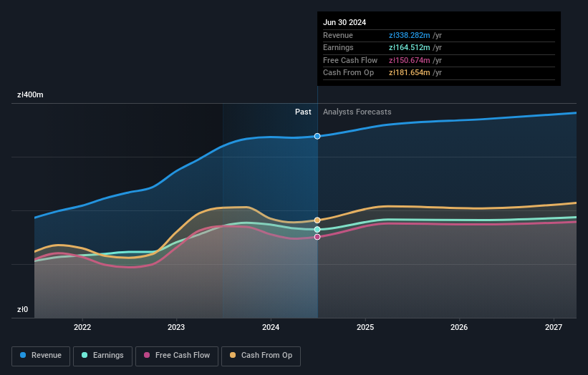Click the pink Free Cash Flow data point
Image resolution: width=588 pixels, height=375 pixels.
tap(317, 237)
